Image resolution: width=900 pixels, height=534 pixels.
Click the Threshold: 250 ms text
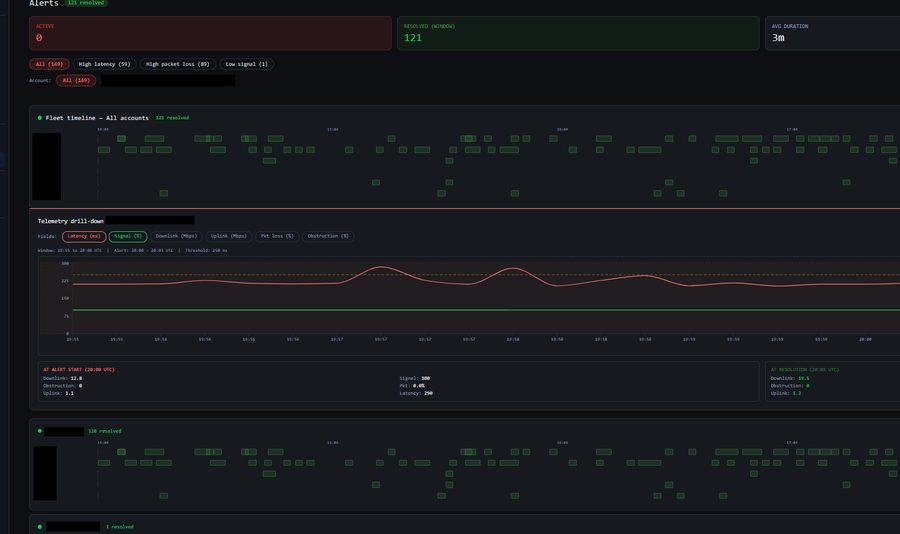point(206,250)
